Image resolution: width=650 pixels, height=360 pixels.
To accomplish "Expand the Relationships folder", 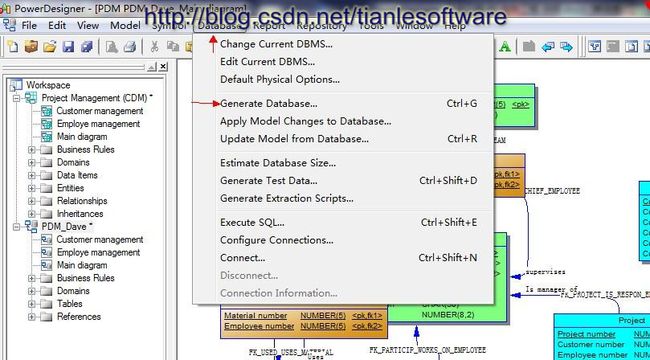I will [32, 201].
